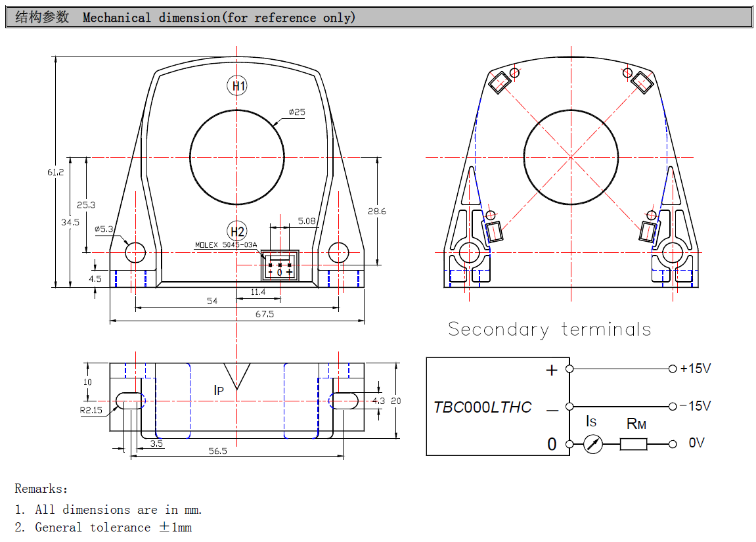Click the TBC000LTHC model text
The image size is (756, 542).
pyautogui.click(x=482, y=407)
